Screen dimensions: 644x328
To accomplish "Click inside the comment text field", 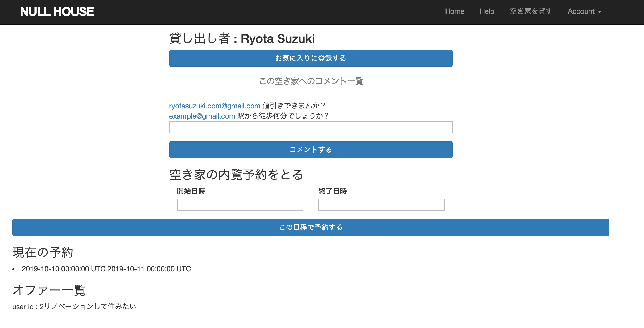I will [x=311, y=127].
